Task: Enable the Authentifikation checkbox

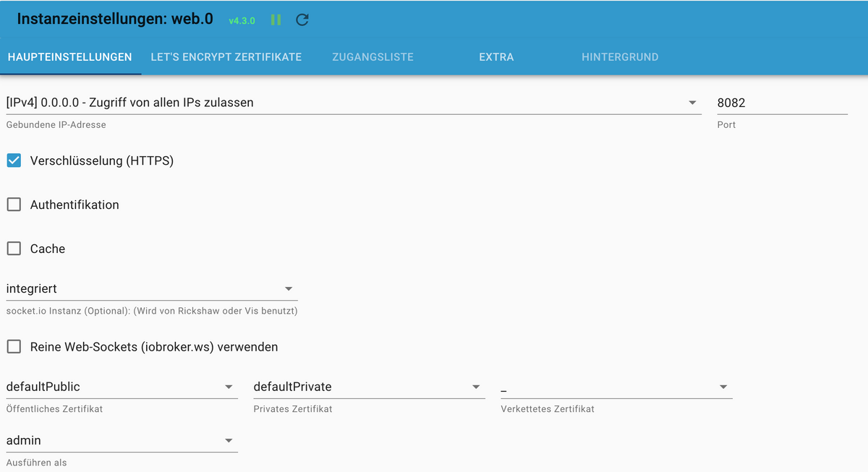Action: click(14, 205)
